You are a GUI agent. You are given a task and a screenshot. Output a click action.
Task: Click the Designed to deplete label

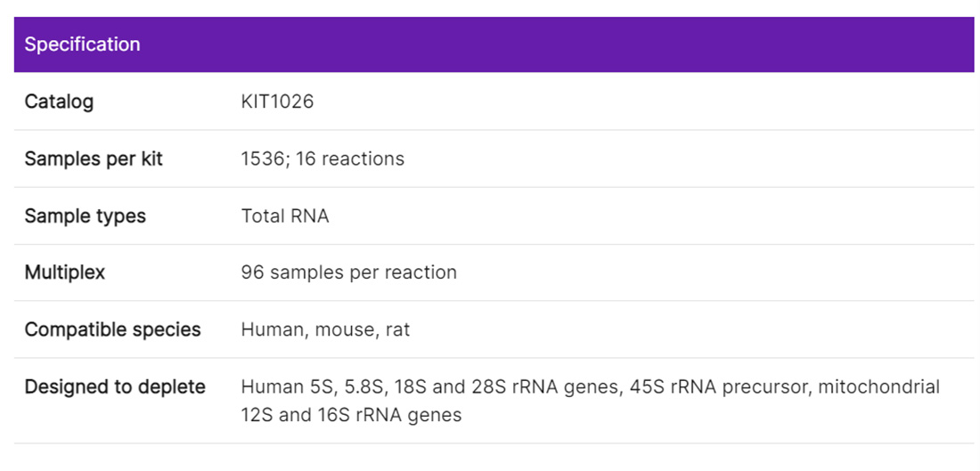[115, 386]
